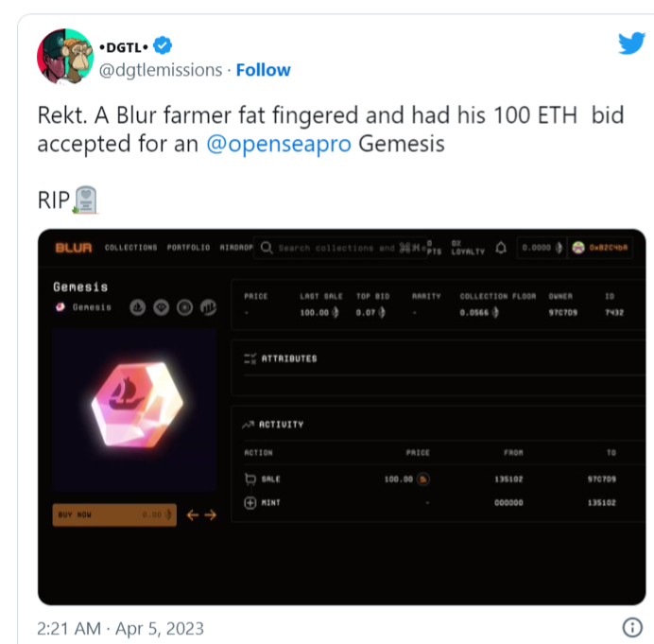Click the eye-shaped marketplace icon under Gemesis
Viewport: 654px width, 644px height.
point(161,307)
